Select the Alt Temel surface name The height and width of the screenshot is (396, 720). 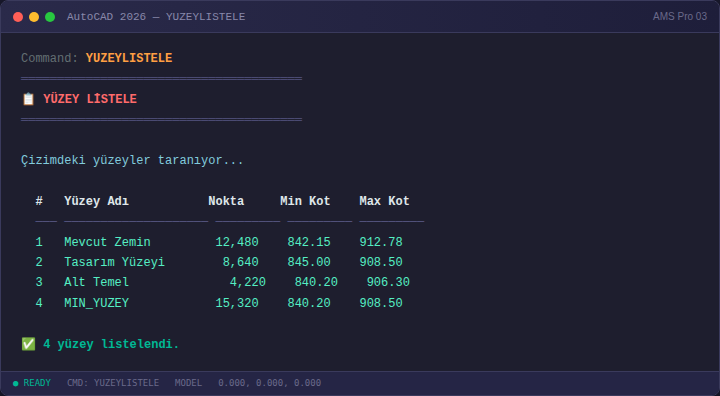click(96, 282)
